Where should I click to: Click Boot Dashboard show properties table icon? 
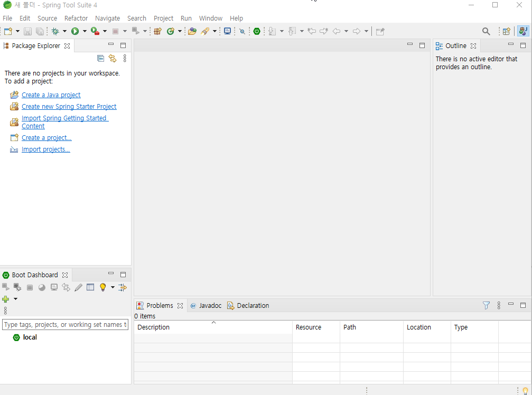click(90, 287)
